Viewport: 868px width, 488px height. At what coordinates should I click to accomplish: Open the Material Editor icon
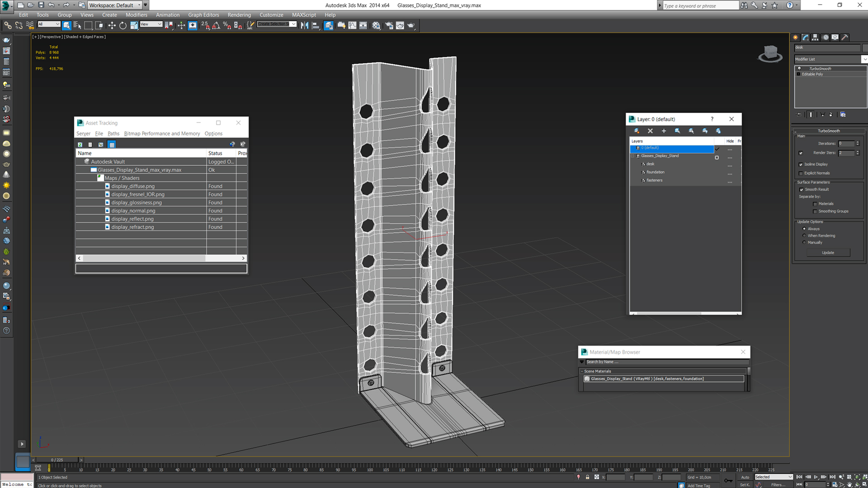(376, 26)
